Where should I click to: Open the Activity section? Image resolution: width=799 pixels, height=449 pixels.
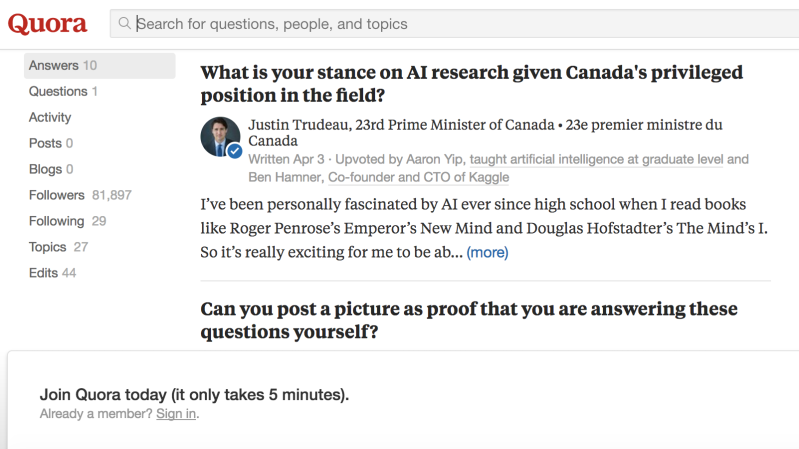tap(50, 118)
